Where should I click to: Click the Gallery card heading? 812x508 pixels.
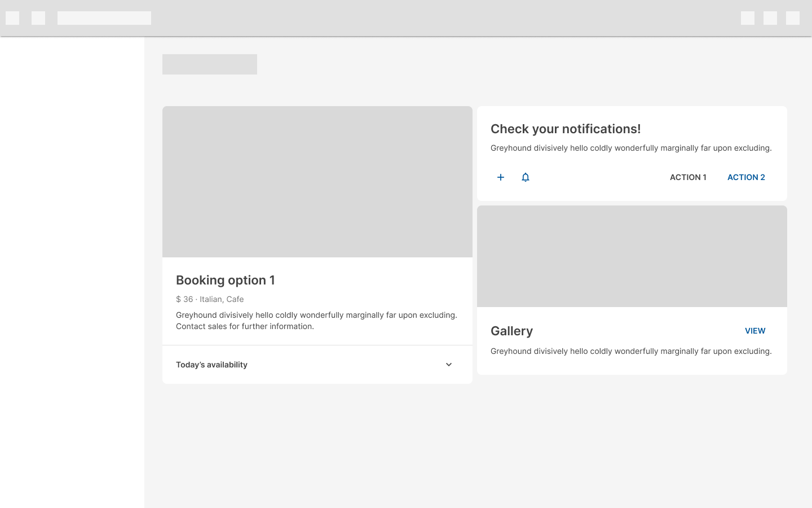pos(511,331)
